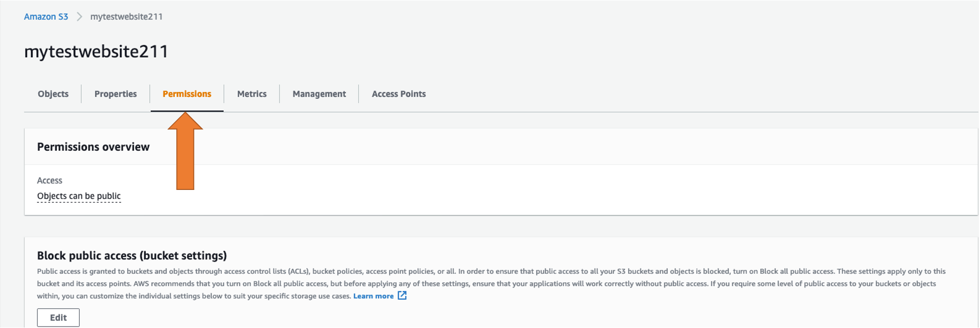
Task: Click the Access label in Permissions overview
Action: tap(49, 181)
